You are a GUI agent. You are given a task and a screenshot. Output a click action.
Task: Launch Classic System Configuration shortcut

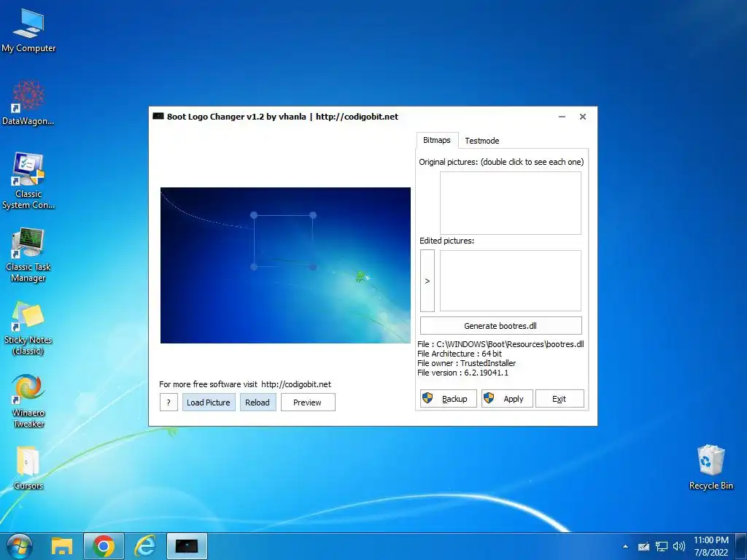click(28, 181)
